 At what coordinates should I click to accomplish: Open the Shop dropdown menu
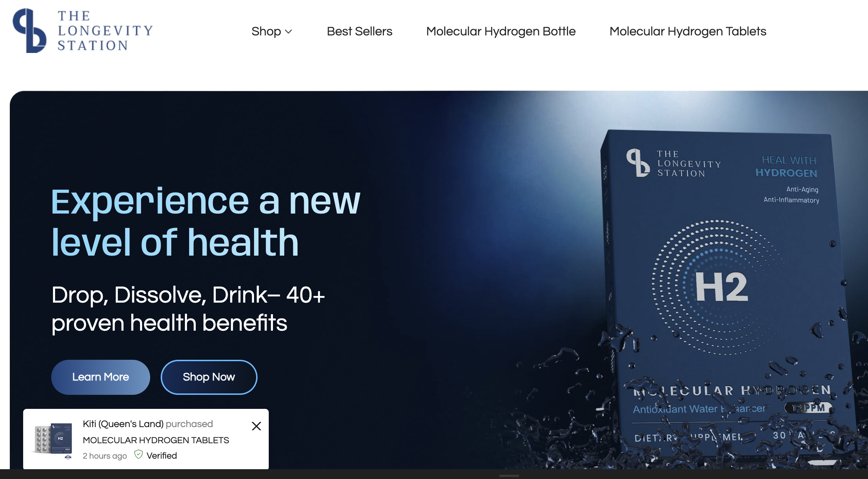click(272, 32)
